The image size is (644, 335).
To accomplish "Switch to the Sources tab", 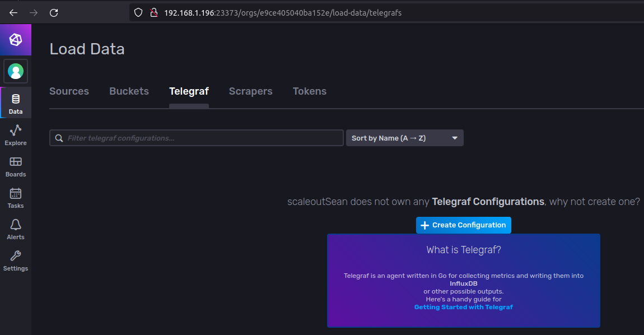I will pyautogui.click(x=69, y=91).
